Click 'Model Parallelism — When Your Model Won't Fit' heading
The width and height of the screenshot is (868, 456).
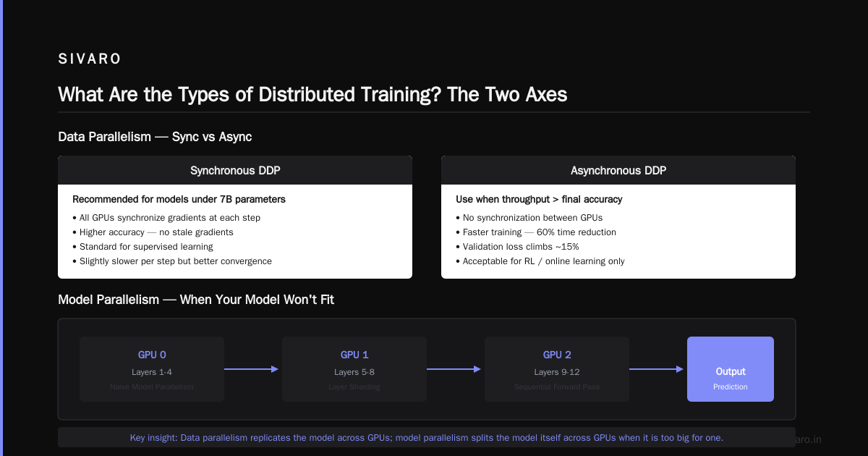pyautogui.click(x=196, y=299)
